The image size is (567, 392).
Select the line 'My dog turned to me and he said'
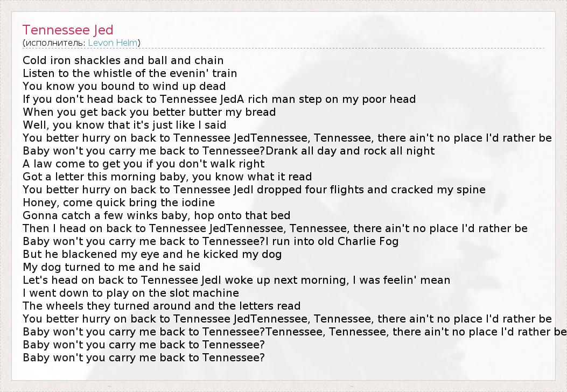111,267
